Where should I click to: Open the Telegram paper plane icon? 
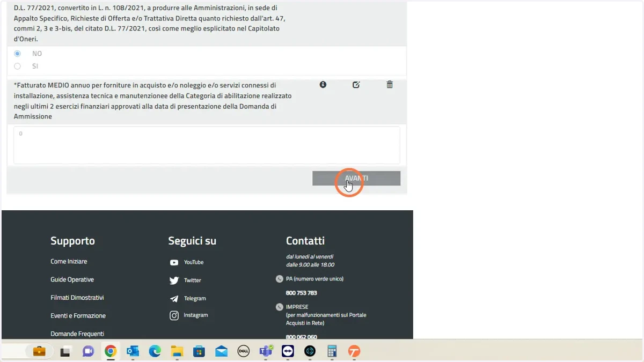[x=174, y=299]
